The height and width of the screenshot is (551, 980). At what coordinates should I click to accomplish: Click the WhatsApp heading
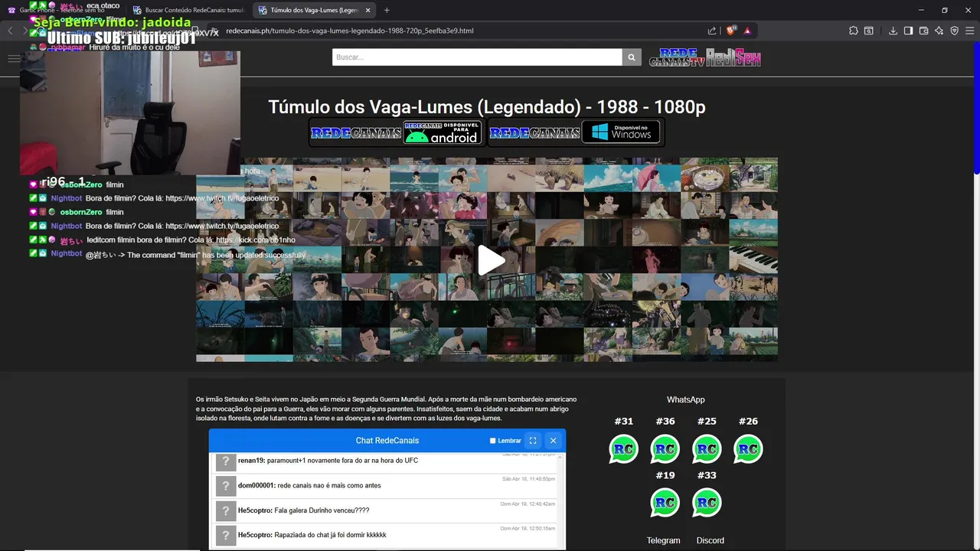[685, 399]
